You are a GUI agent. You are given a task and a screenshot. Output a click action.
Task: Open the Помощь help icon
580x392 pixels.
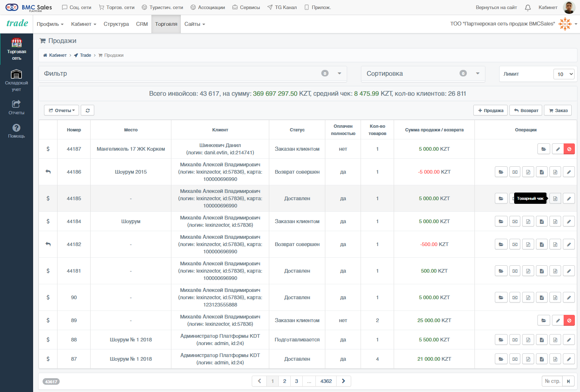(x=16, y=131)
